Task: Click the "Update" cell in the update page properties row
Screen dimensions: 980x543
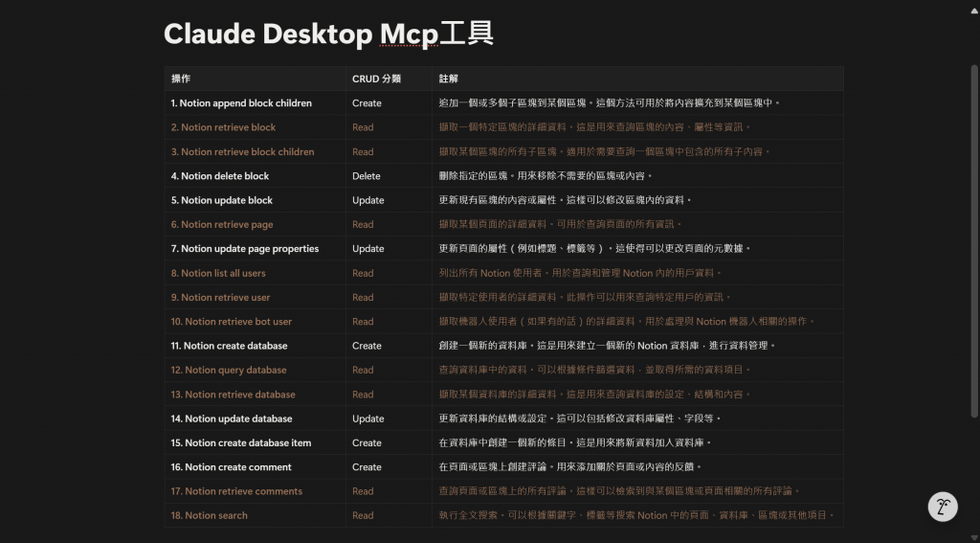Action: (389, 248)
